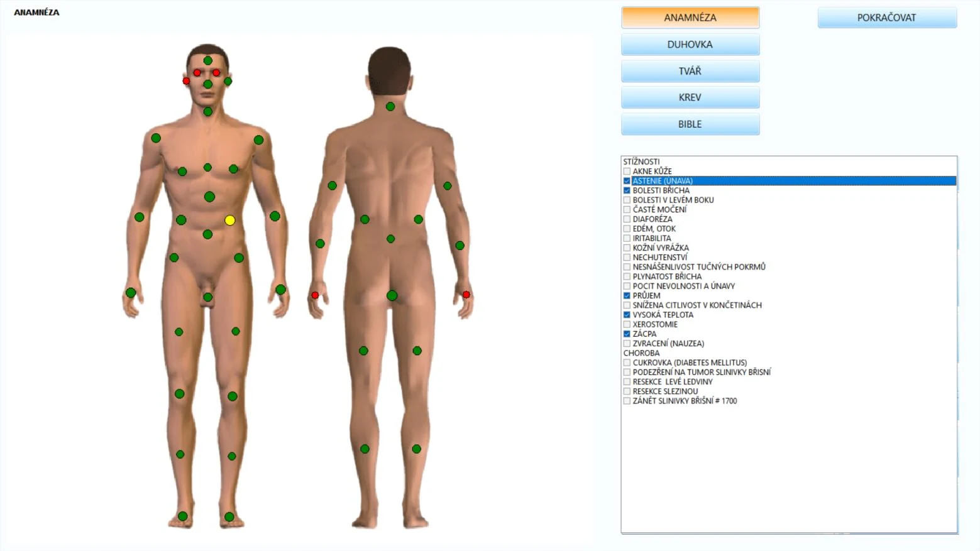Select the red point on back figure's left hand
This screenshot has height=551, width=980.
pyautogui.click(x=315, y=295)
